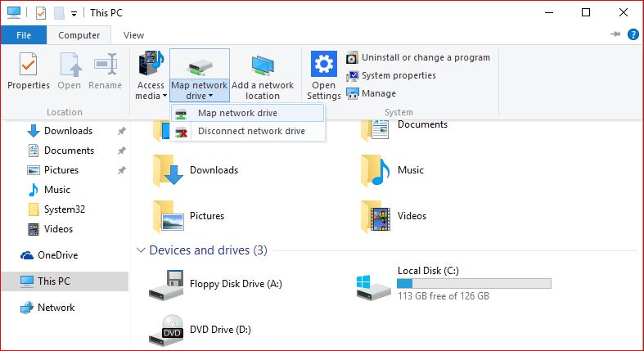Click the pin ribbon icon

[x=615, y=34]
